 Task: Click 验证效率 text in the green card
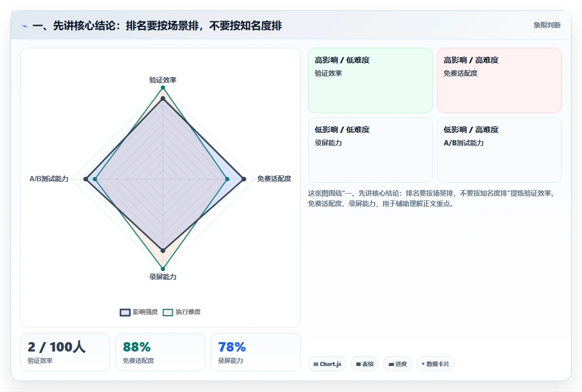coord(328,73)
